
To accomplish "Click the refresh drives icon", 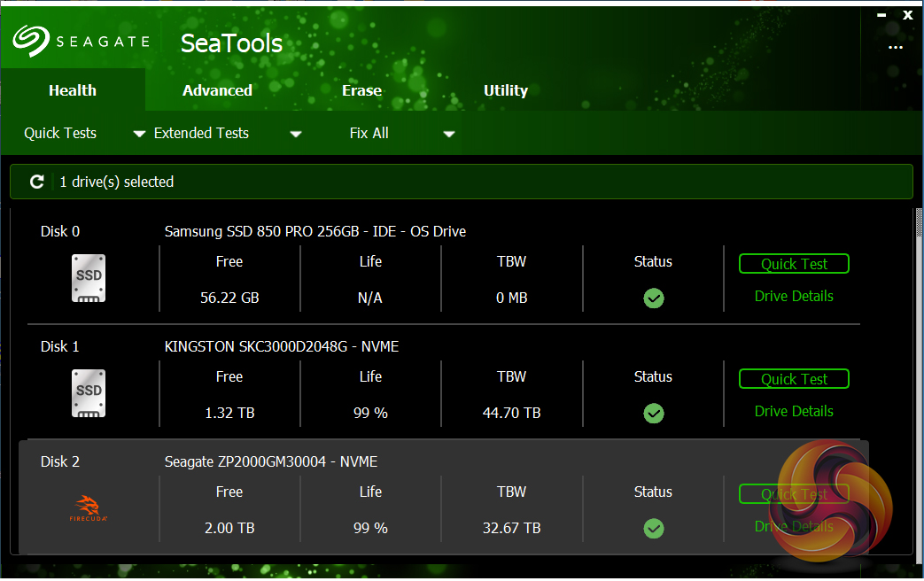I will (37, 182).
